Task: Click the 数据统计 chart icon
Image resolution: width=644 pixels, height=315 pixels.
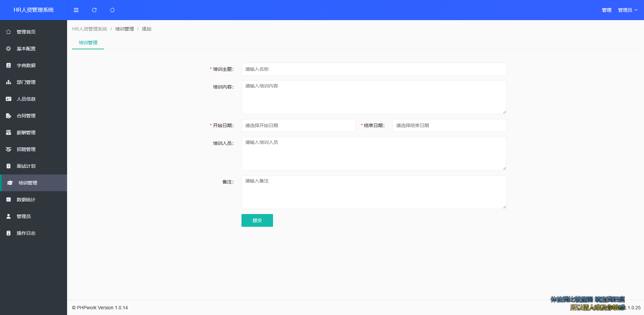Action: click(x=9, y=200)
